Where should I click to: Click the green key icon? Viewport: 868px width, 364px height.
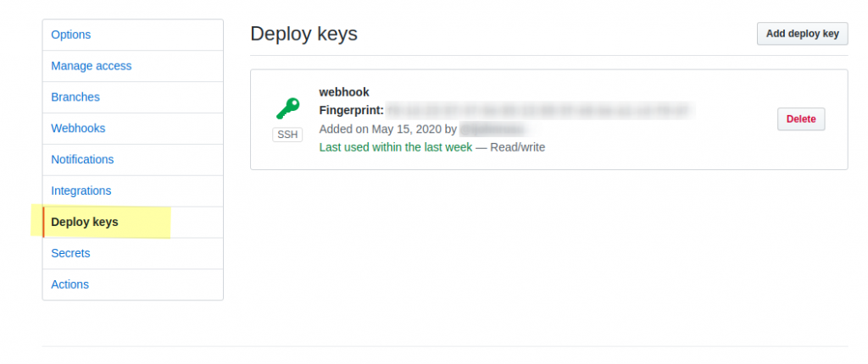(287, 108)
